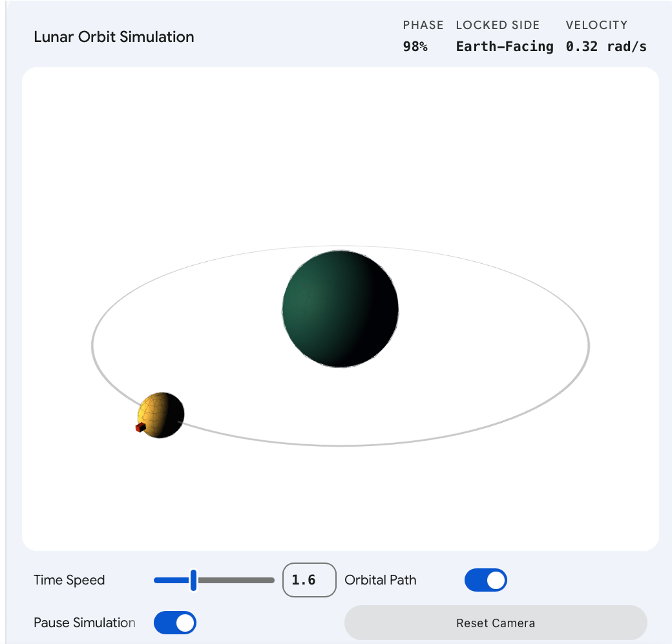Viewport: 672px width, 644px height.
Task: Click Reset Camera to recenter the view
Action: coord(495,623)
